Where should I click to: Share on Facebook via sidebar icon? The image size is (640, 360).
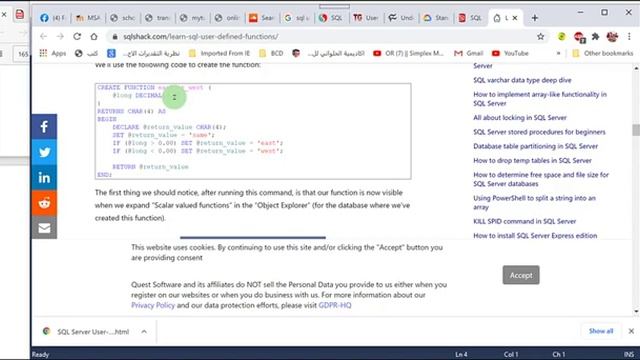click(x=44, y=127)
